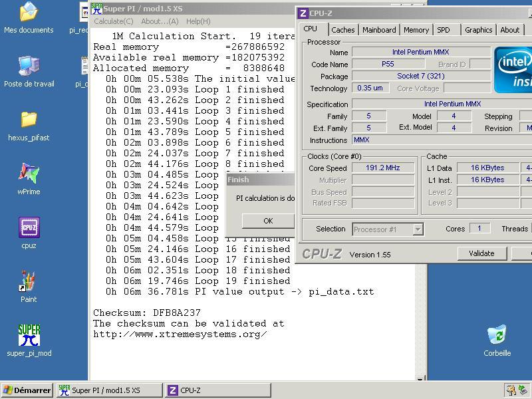This screenshot has width=532, height=399.
Task: Click the Cores value field
Action: 479,228
